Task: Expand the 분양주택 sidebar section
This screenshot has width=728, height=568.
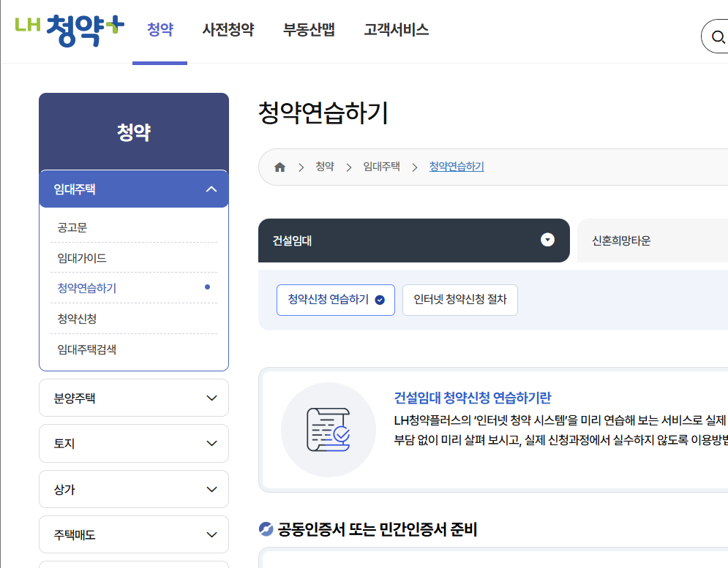Action: (134, 398)
